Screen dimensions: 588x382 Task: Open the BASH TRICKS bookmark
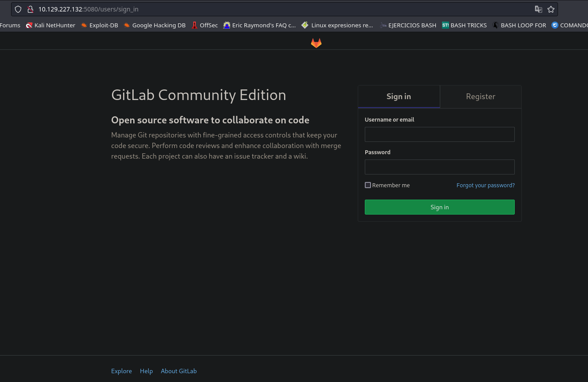point(464,25)
